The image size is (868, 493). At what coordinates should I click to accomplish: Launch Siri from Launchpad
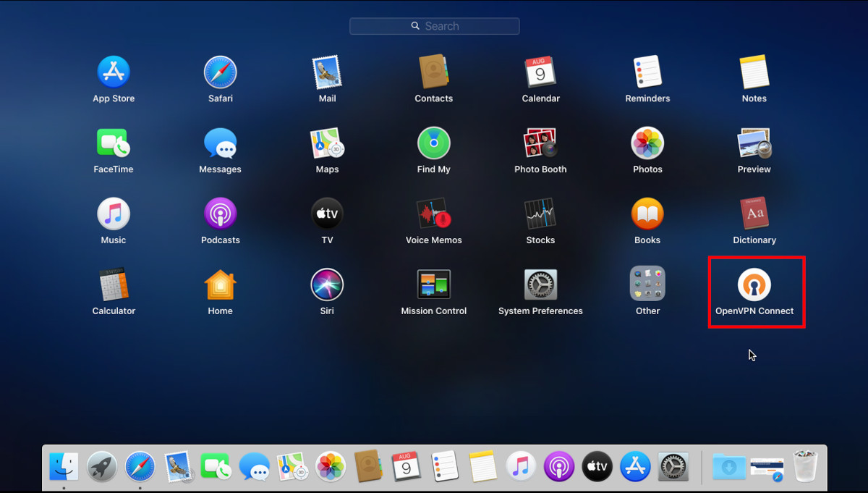(326, 285)
